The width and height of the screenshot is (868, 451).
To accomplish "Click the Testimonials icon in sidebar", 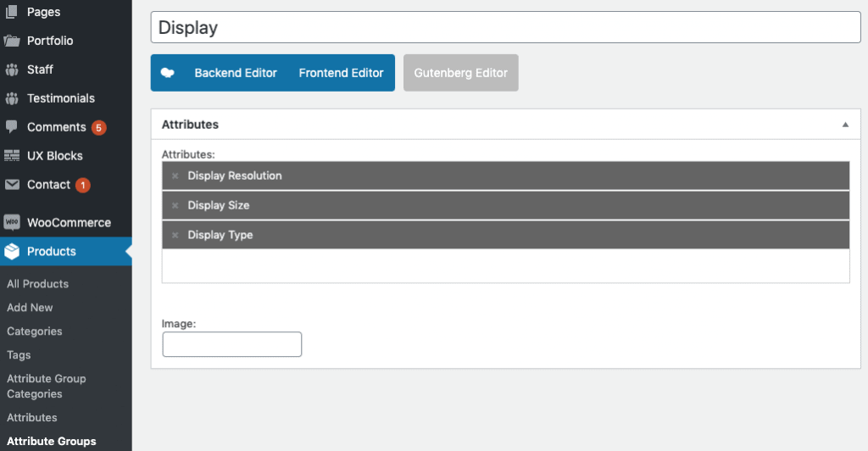I will pos(12,98).
